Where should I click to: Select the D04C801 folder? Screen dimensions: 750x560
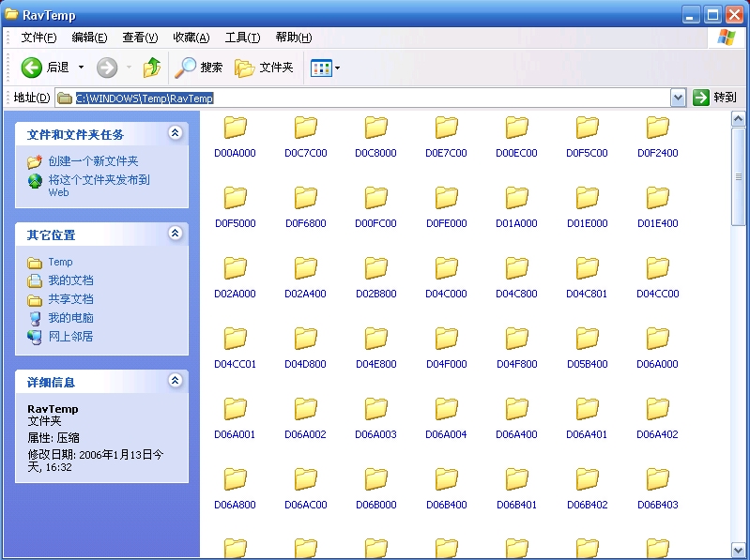(587, 268)
